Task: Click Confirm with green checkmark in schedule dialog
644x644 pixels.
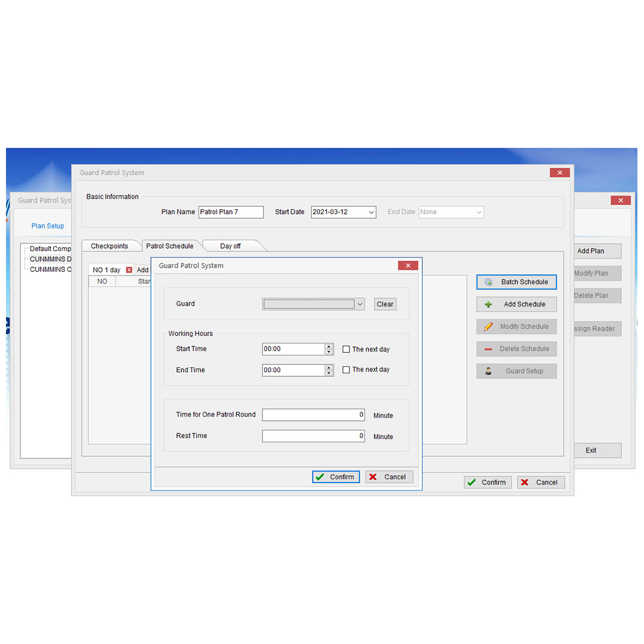Action: click(x=336, y=477)
